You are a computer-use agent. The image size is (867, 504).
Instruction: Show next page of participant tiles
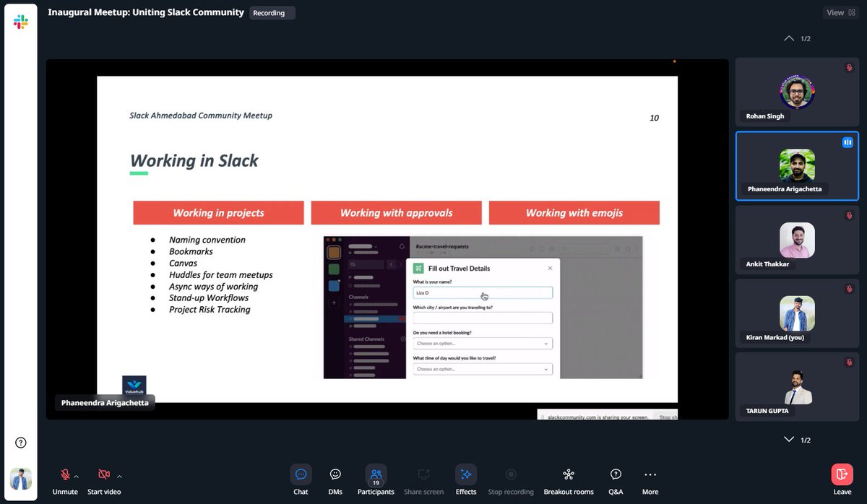pyautogui.click(x=789, y=438)
